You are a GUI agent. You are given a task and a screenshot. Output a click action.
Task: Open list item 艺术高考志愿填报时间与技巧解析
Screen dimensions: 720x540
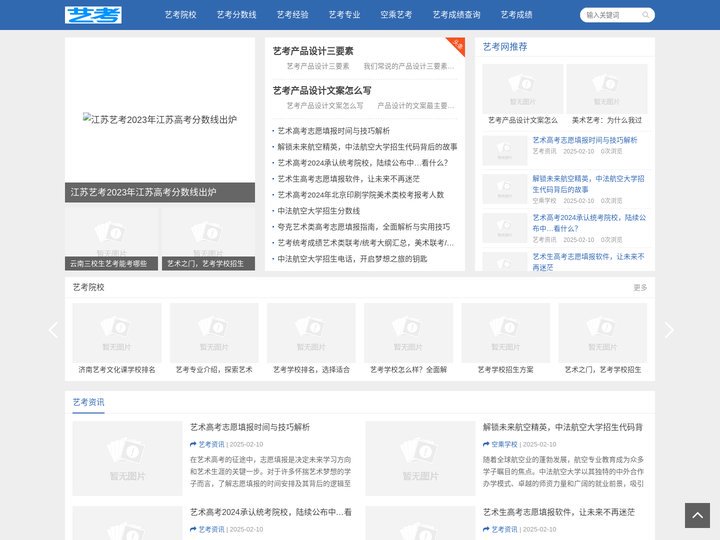tap(334, 131)
